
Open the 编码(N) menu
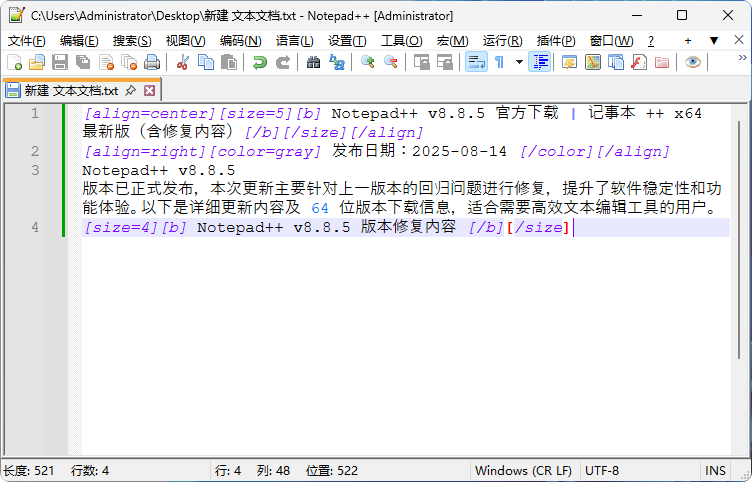pyautogui.click(x=240, y=41)
